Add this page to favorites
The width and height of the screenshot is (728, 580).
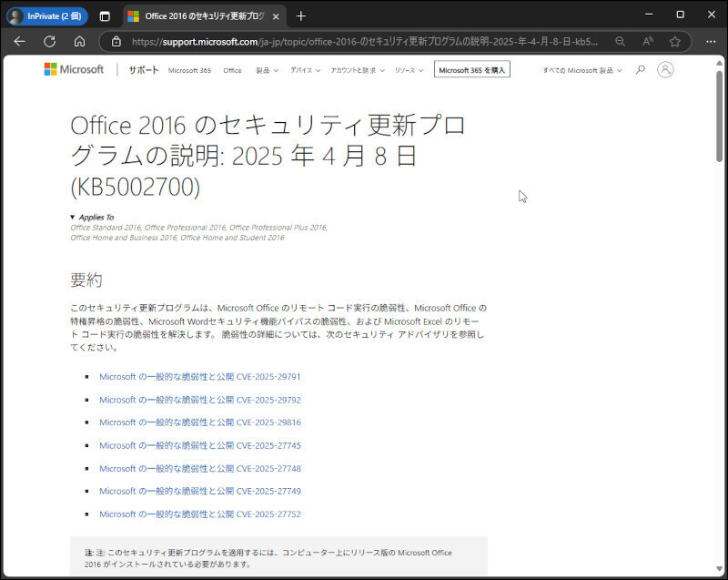tap(674, 42)
